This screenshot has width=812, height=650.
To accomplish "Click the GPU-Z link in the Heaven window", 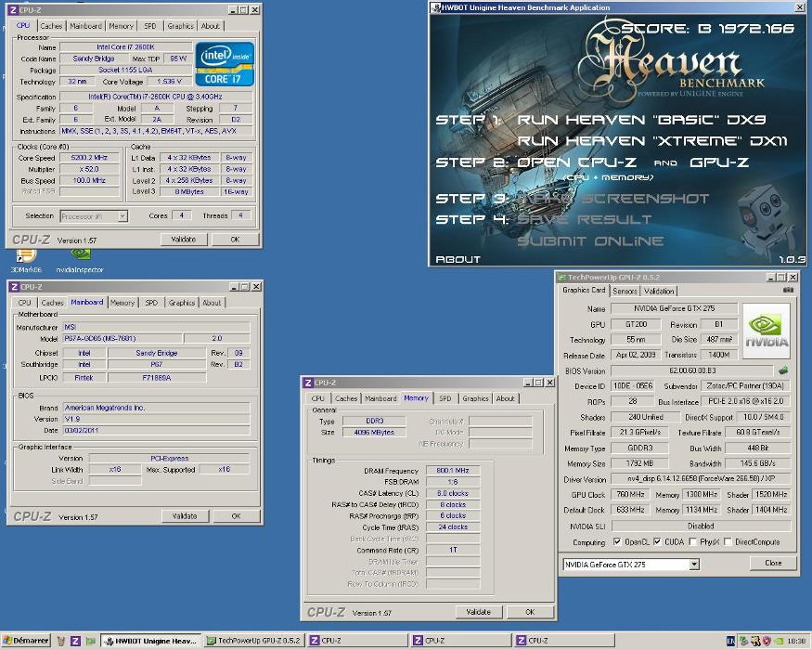I will coord(719,162).
